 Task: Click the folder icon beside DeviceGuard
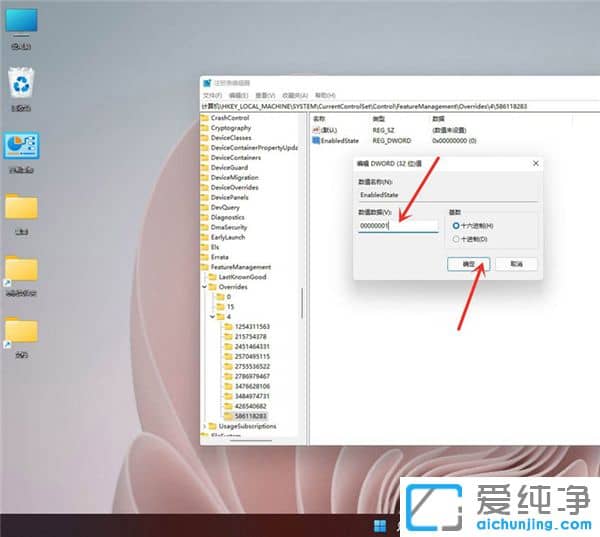coord(205,167)
